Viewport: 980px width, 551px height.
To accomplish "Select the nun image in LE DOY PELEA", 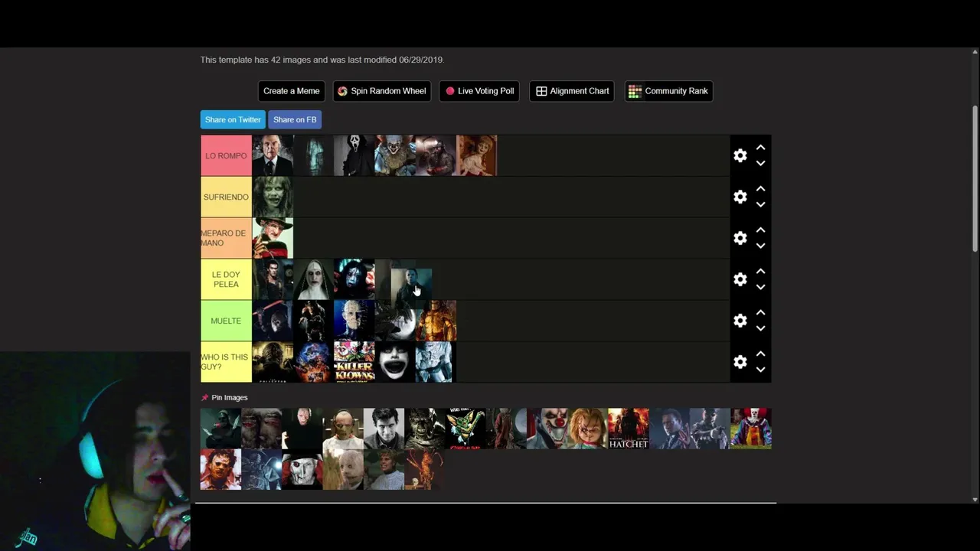I will (x=313, y=279).
